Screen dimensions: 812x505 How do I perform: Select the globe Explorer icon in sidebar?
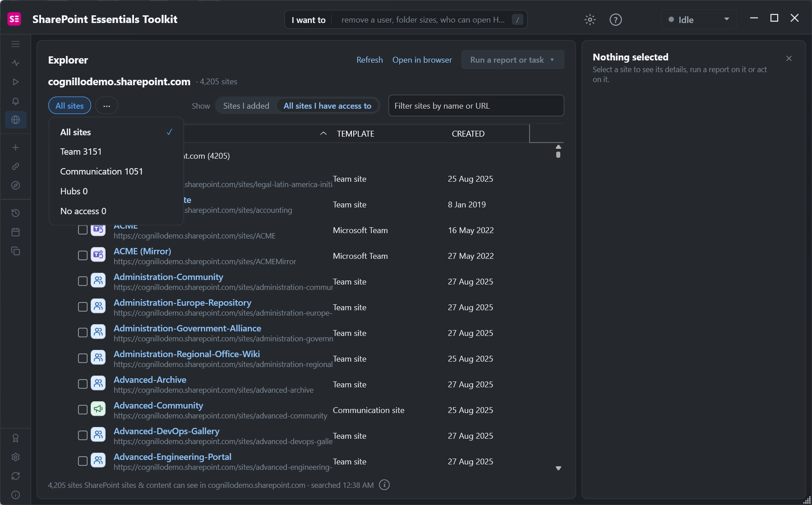click(15, 120)
